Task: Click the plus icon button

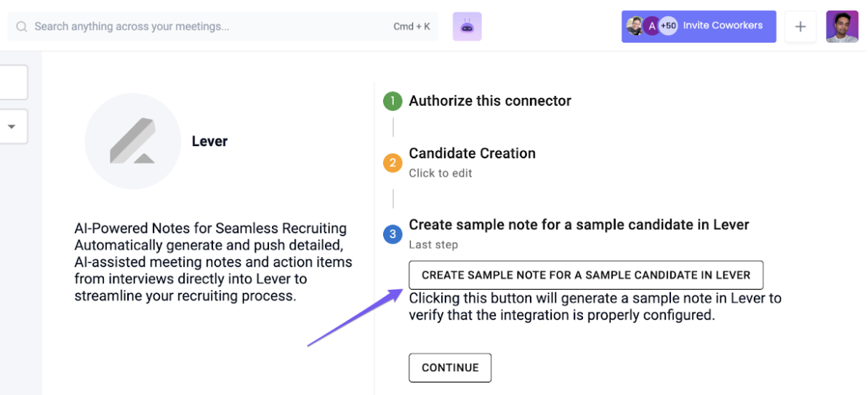Action: click(x=800, y=27)
